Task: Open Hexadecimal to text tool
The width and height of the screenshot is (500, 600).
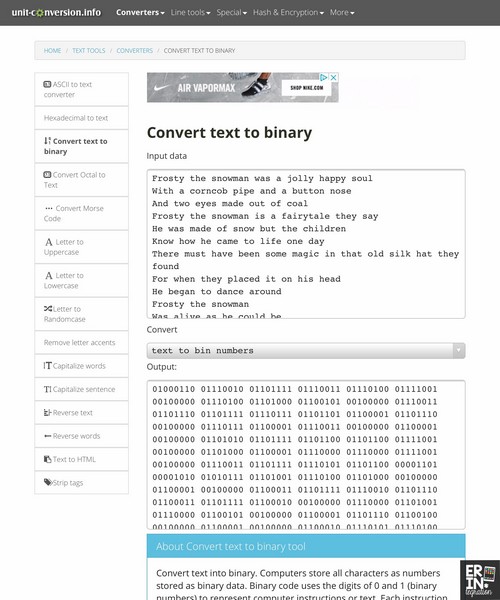Action: tap(81, 118)
